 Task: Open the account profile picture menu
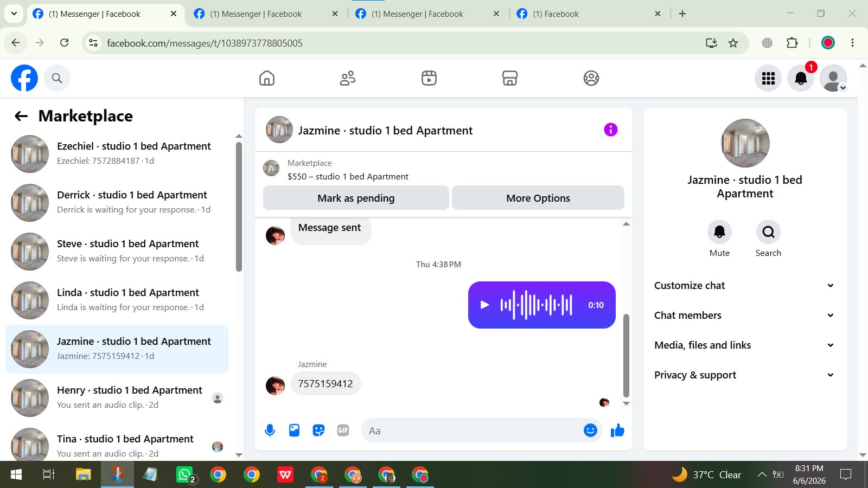pos(833,78)
